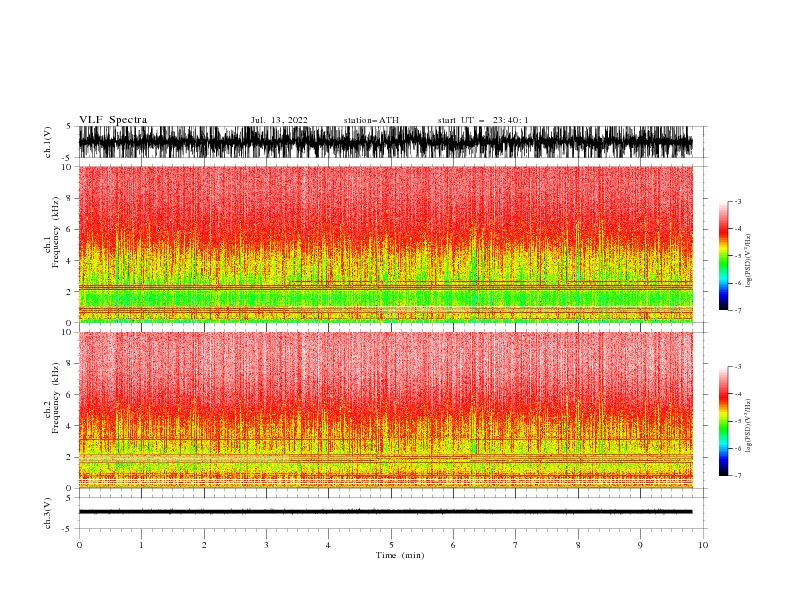
Task: Click the "Time (min)" axis label
Action: point(400,555)
